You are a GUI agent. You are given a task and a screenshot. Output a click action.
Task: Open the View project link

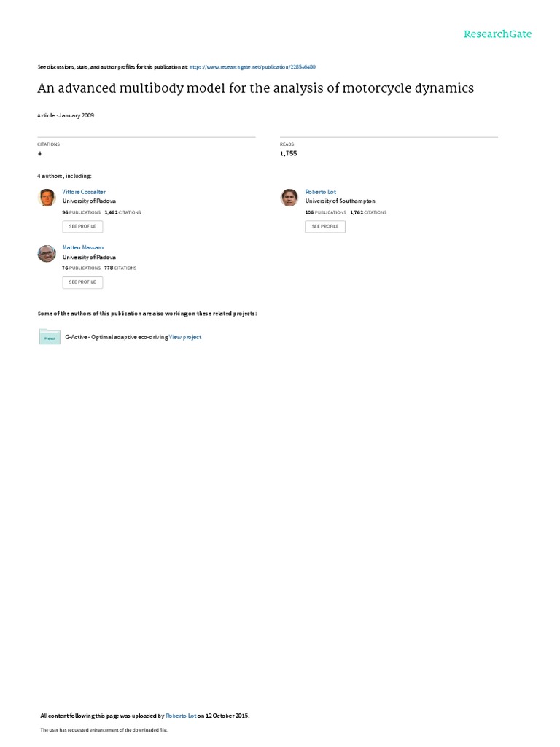[x=185, y=337]
